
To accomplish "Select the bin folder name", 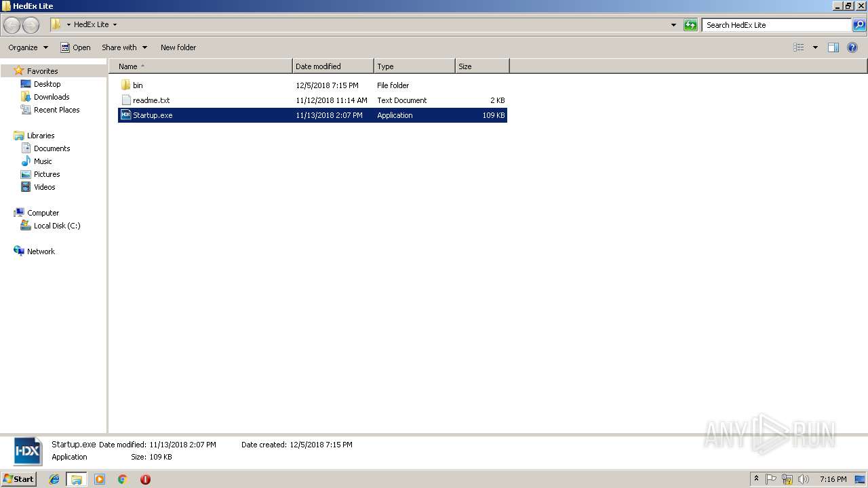I will coord(138,85).
